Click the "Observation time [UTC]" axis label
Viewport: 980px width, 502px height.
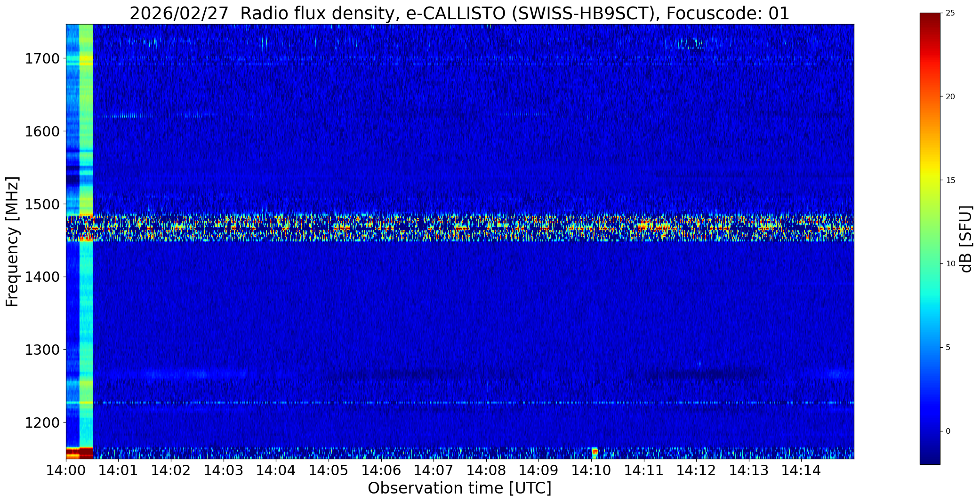[x=459, y=488]
